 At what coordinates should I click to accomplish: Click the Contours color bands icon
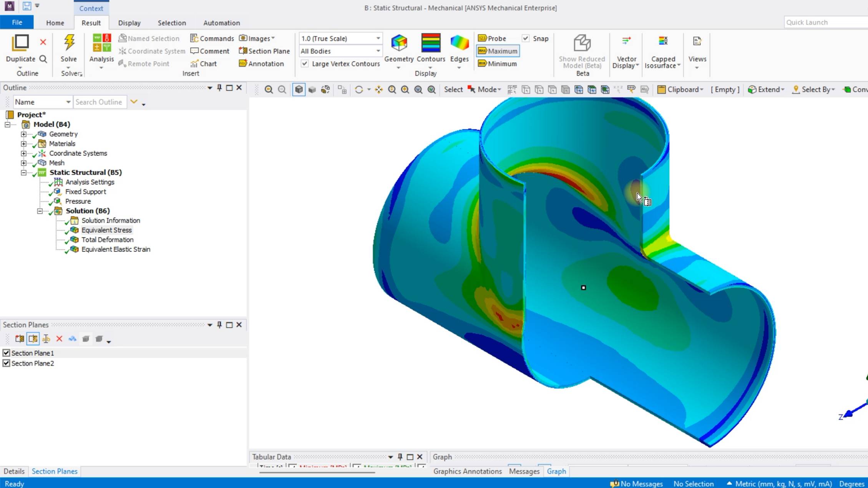click(431, 43)
